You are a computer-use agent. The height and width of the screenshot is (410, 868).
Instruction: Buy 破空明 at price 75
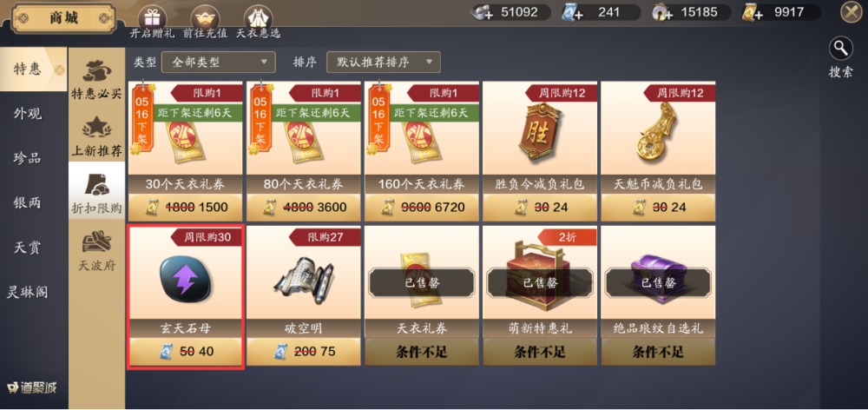[x=303, y=351]
